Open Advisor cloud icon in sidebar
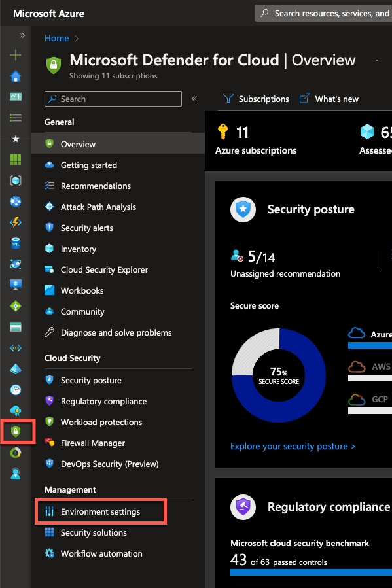392x588 pixels. coord(16,411)
